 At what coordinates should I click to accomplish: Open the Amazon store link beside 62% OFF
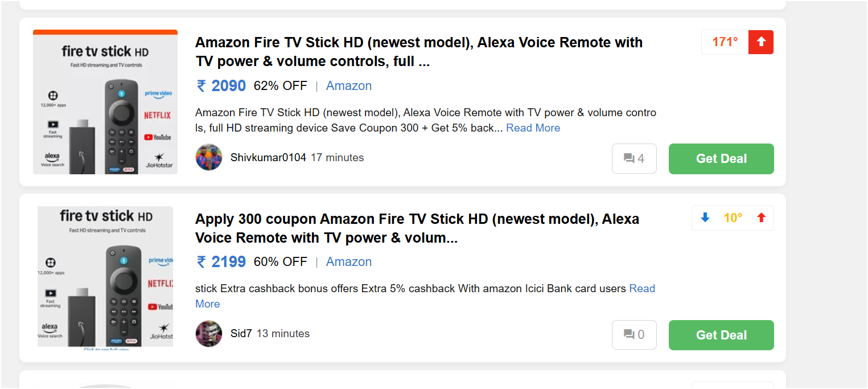(348, 86)
